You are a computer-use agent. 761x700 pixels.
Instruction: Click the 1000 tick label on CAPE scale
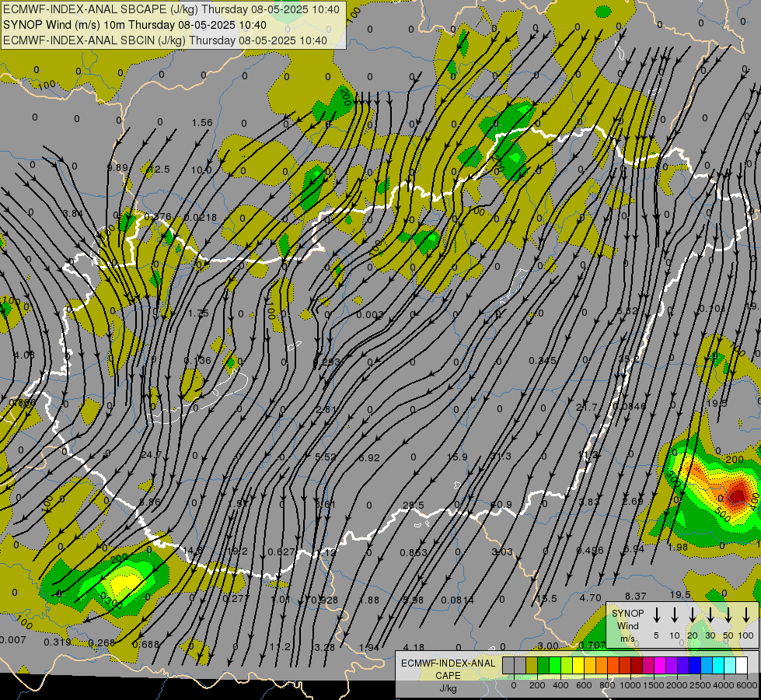click(x=630, y=685)
